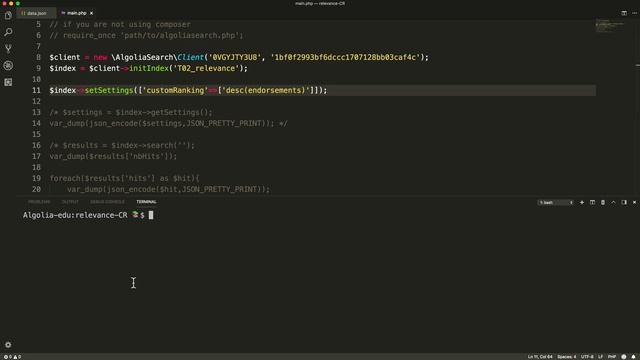Click 'foreach' statement on line 19
640x360 pixels.
pos(65,178)
